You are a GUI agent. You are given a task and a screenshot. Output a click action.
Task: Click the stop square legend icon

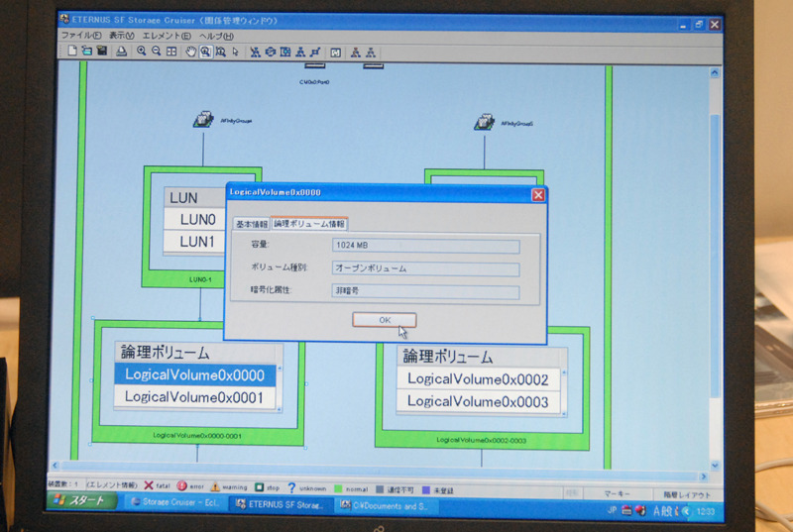click(x=260, y=487)
